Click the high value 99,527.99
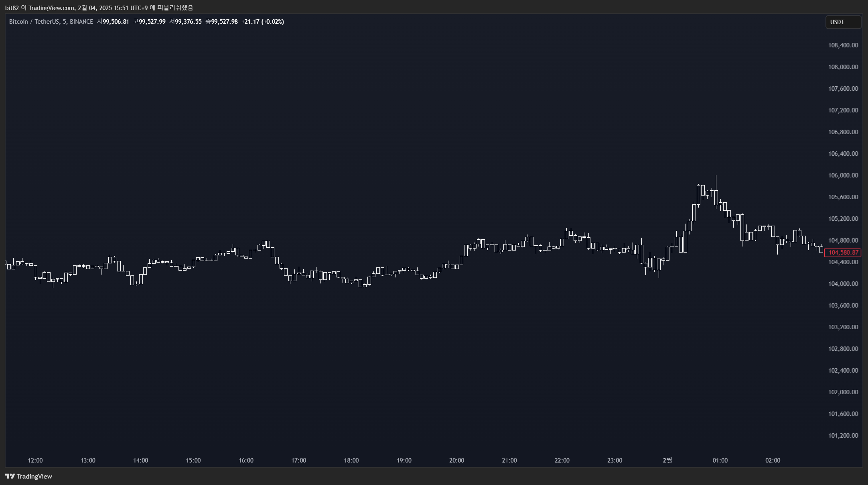 click(152, 22)
